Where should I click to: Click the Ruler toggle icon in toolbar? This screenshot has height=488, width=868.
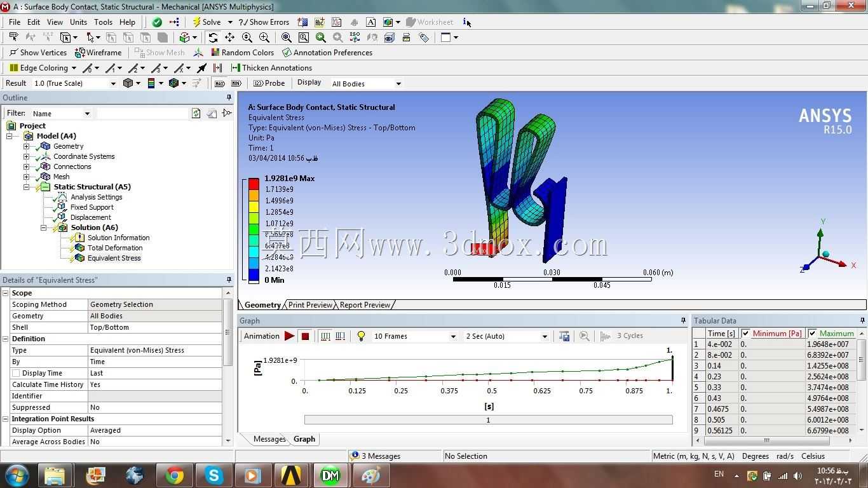point(407,37)
